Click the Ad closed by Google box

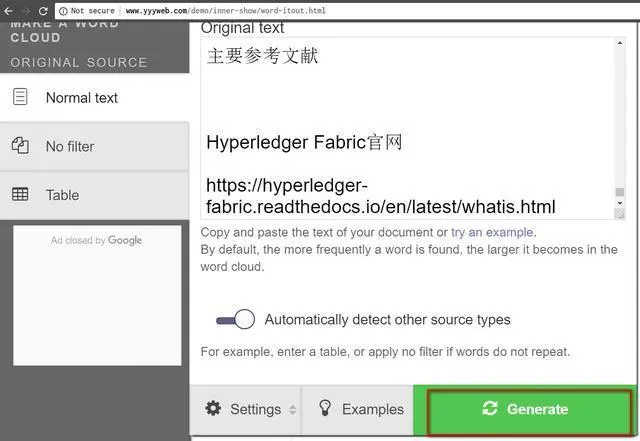pyautogui.click(x=97, y=295)
